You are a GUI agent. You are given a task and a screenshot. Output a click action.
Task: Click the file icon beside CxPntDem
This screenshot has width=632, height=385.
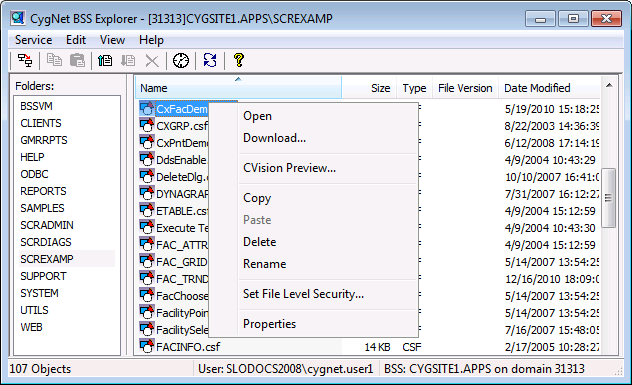tap(147, 142)
